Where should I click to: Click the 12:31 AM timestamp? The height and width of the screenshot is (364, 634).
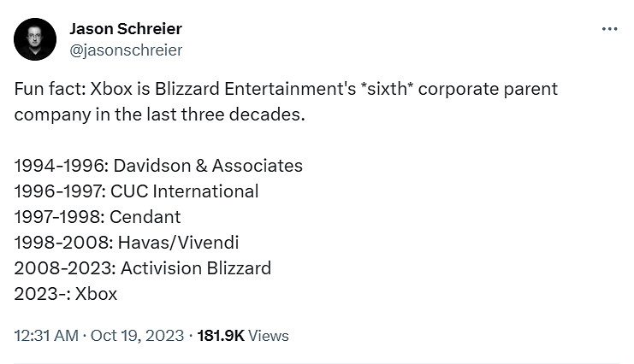coord(45,336)
